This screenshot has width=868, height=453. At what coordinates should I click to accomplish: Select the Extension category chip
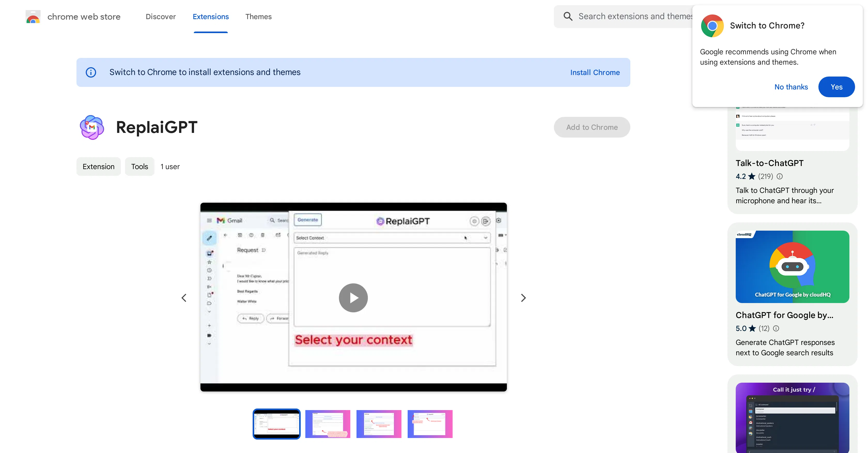pos(98,166)
